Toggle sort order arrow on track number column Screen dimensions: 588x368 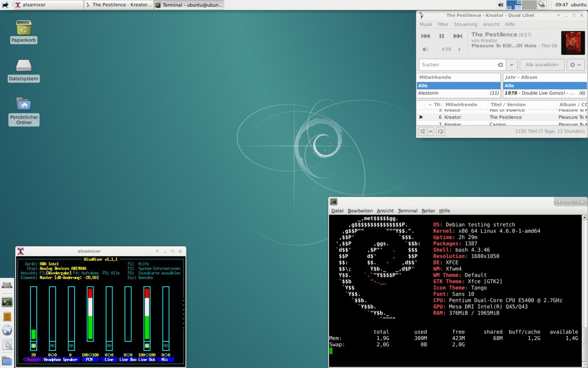pos(430,105)
